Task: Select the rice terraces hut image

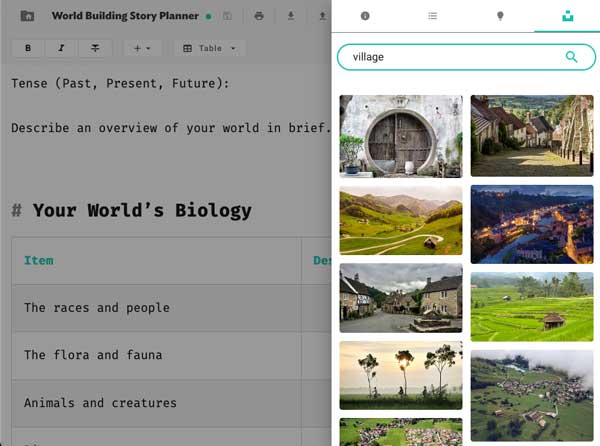Action: (x=532, y=307)
